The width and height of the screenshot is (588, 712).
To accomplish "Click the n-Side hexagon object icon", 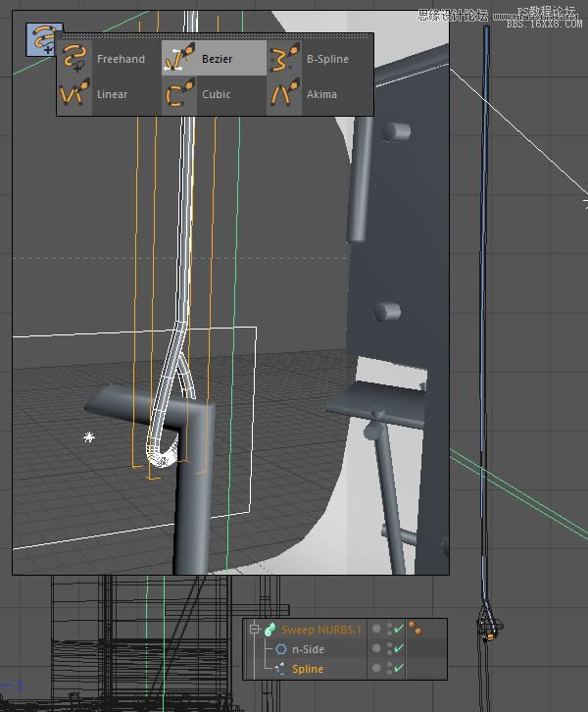I will (281, 649).
